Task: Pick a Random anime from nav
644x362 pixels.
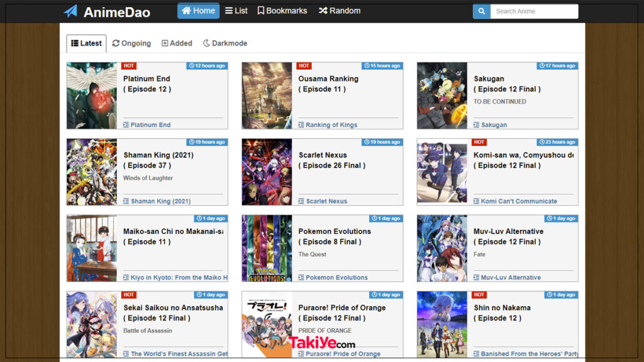Action: 340,11
